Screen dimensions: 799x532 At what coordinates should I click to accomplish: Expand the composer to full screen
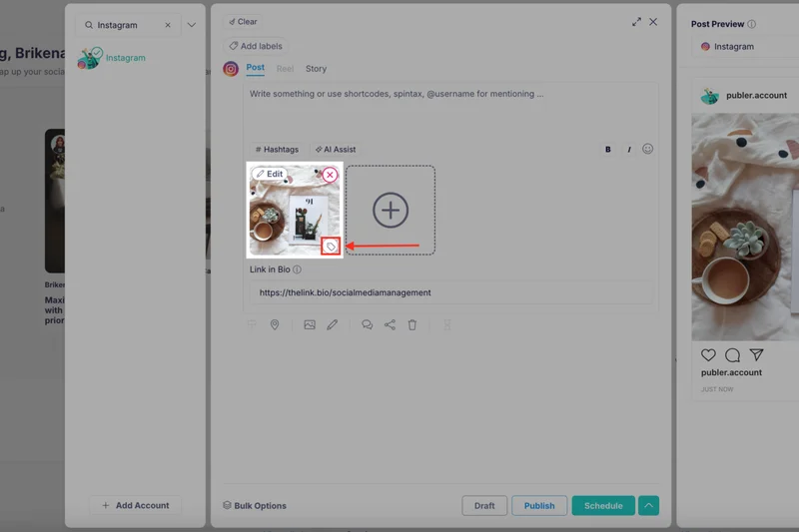click(636, 21)
